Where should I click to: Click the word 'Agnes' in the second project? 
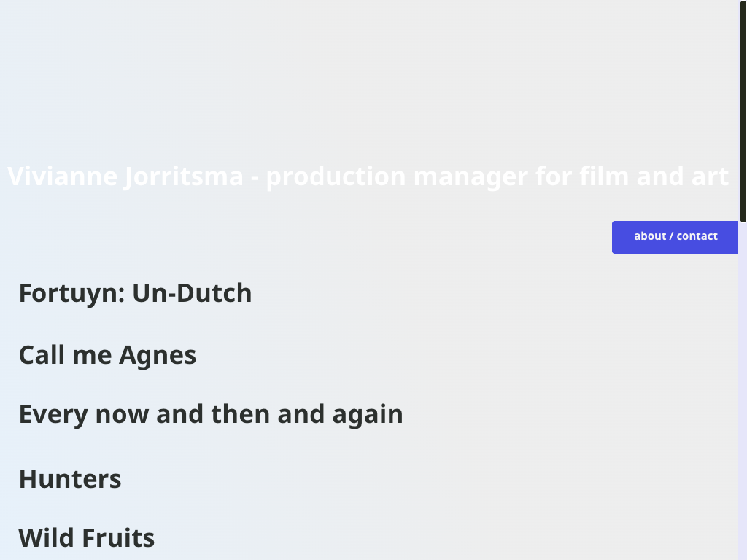tap(158, 356)
